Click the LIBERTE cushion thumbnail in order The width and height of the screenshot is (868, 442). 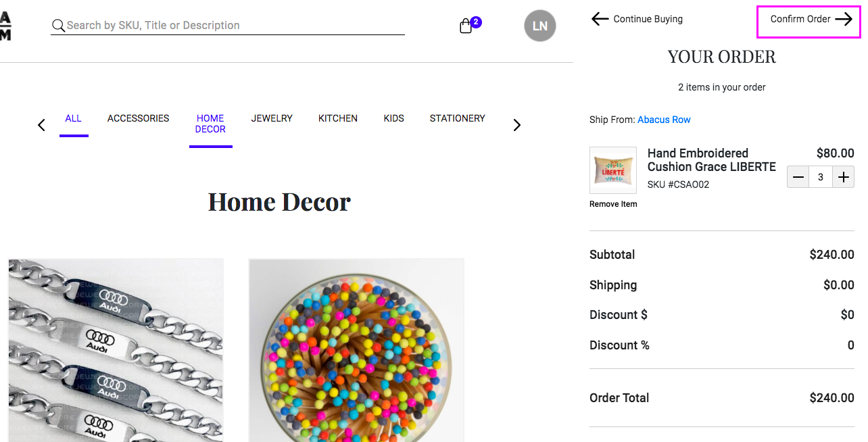(613, 170)
